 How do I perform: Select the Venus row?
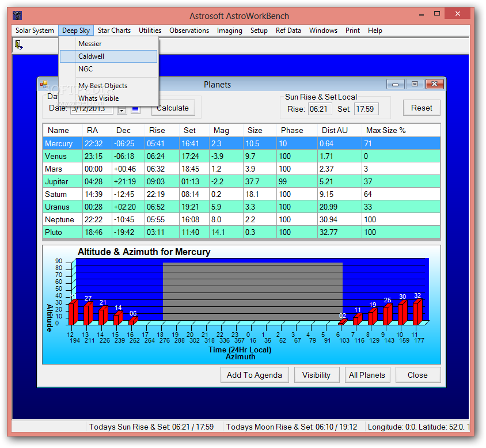[x=241, y=156]
